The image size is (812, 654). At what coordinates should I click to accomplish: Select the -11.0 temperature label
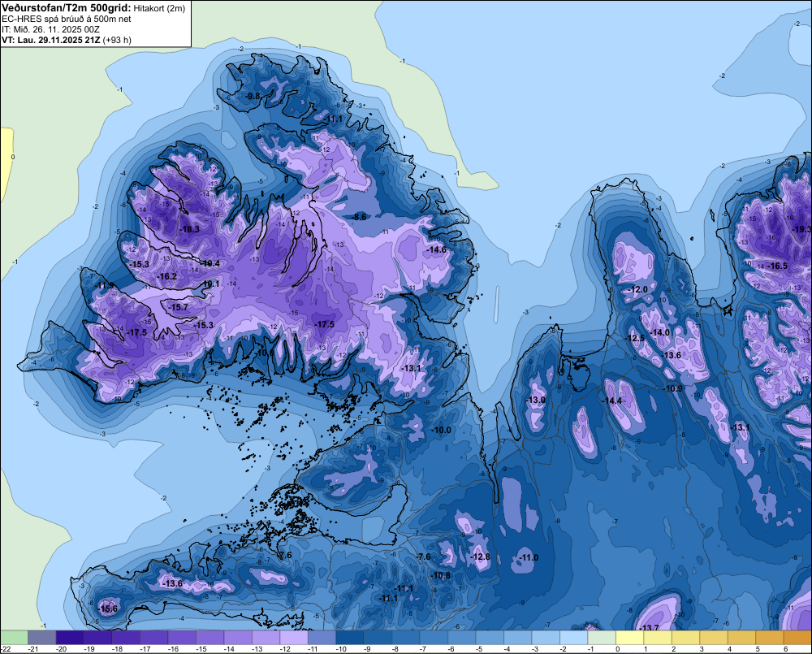[529, 557]
